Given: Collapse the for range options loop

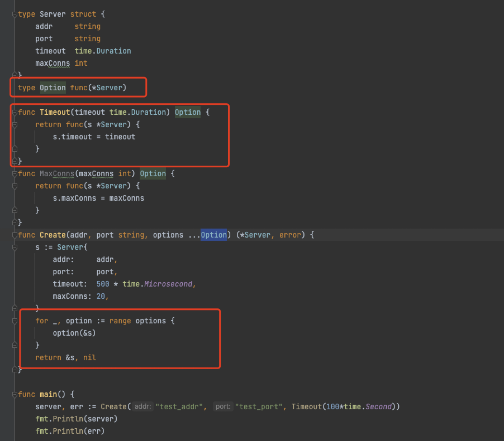Looking at the screenshot, I should tap(15, 321).
